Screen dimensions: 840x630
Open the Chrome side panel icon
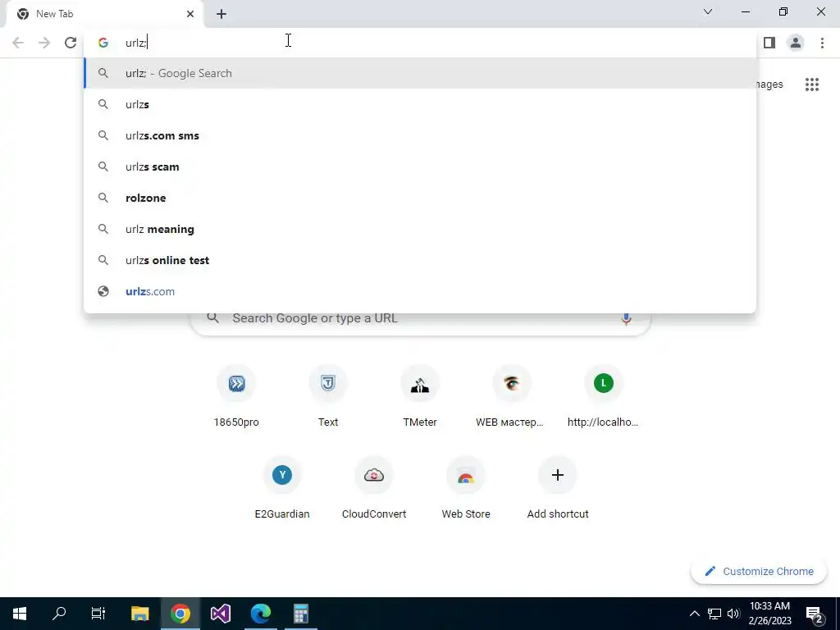[769, 43]
